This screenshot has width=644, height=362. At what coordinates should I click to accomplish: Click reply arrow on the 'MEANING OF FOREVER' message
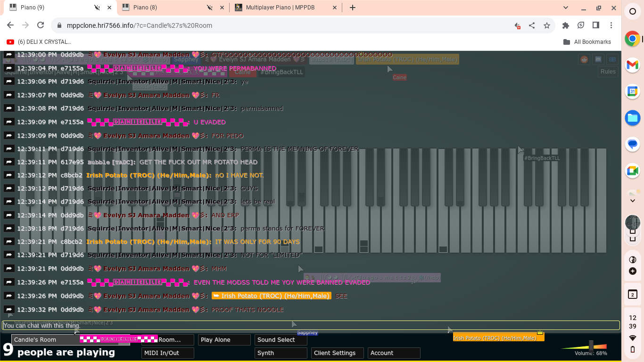[9, 148]
